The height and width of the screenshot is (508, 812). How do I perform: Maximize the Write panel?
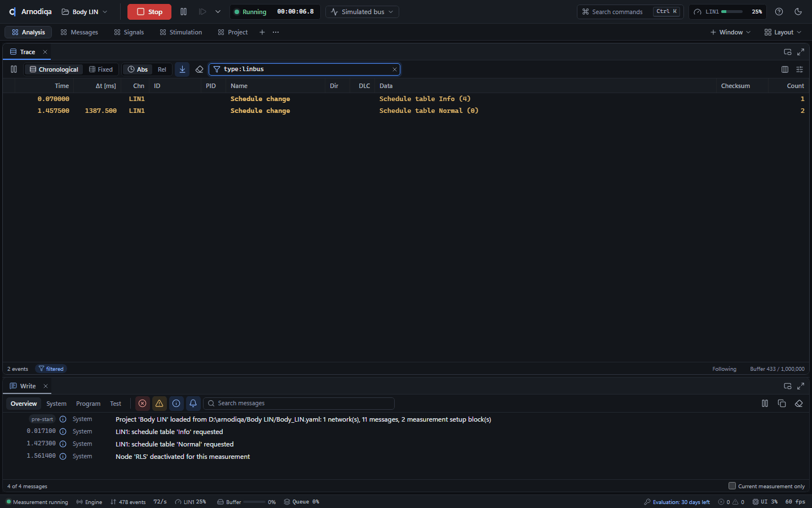click(x=801, y=386)
